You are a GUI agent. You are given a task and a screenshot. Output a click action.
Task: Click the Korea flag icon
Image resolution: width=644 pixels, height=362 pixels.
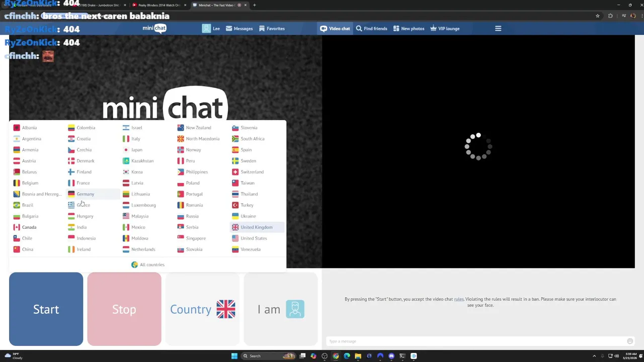(x=126, y=172)
